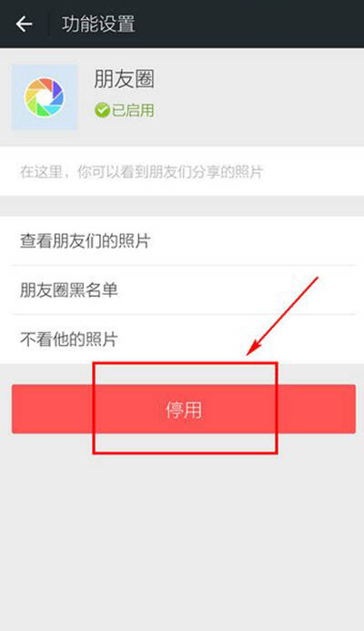Click the description text about friends' shared photos
This screenshot has height=631, width=364.
pos(141,172)
